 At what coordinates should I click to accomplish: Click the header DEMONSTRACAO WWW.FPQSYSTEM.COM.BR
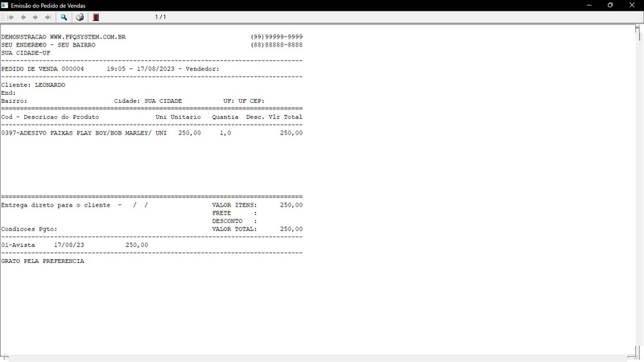point(64,37)
